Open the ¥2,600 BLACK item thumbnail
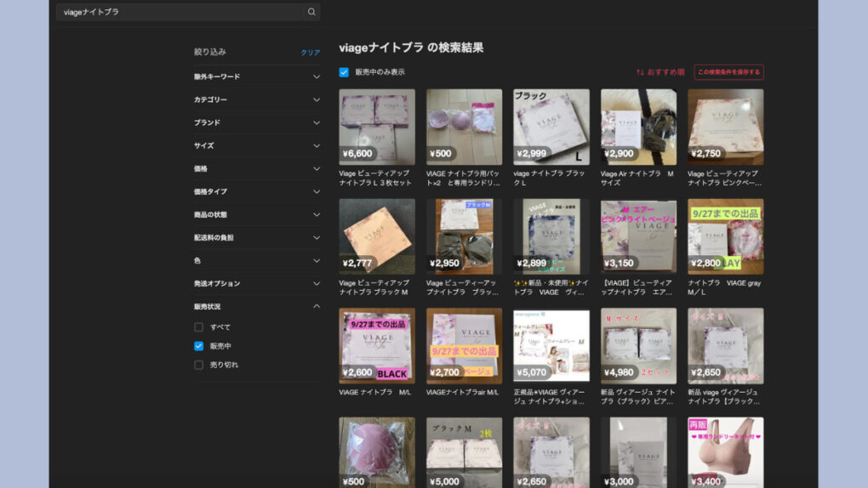Screen dimensions: 868x488 point(377,346)
